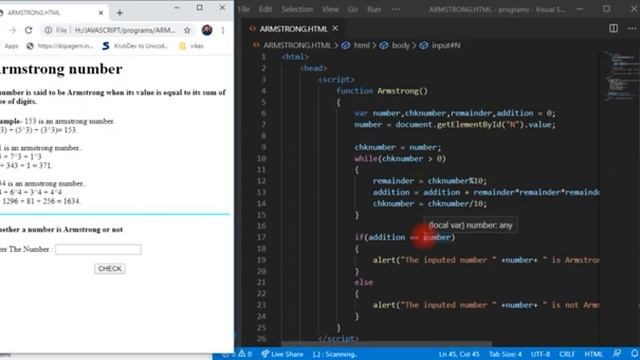Expand the html breadcrumb item
The width and height of the screenshot is (640, 360).
coord(362,45)
